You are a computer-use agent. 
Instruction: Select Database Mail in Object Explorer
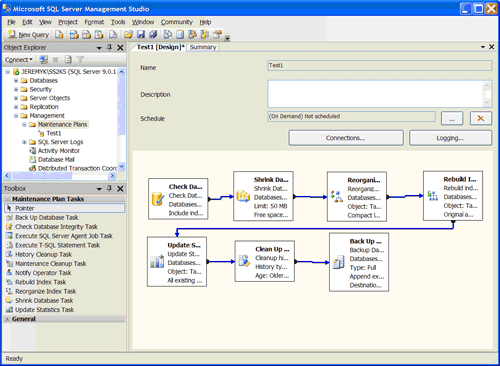(56, 160)
